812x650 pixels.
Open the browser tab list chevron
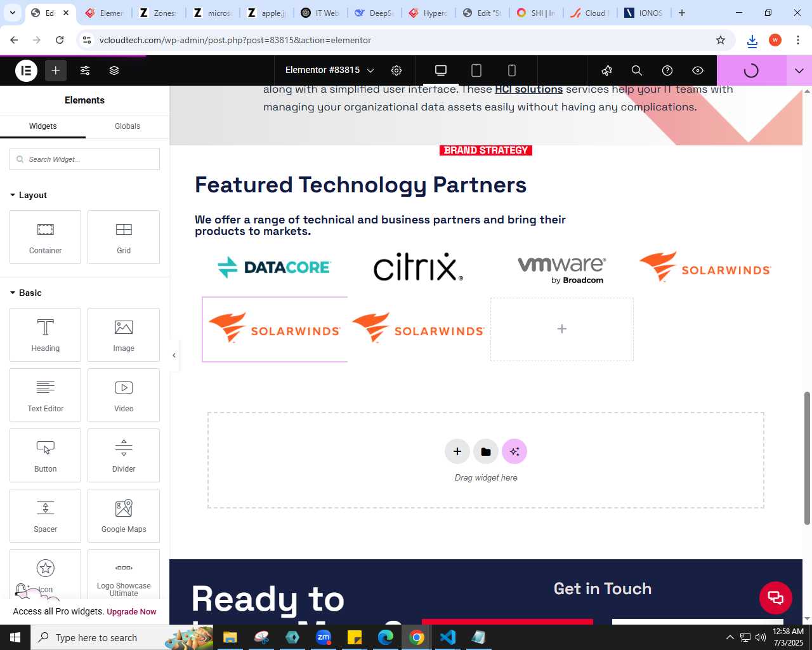12,13
